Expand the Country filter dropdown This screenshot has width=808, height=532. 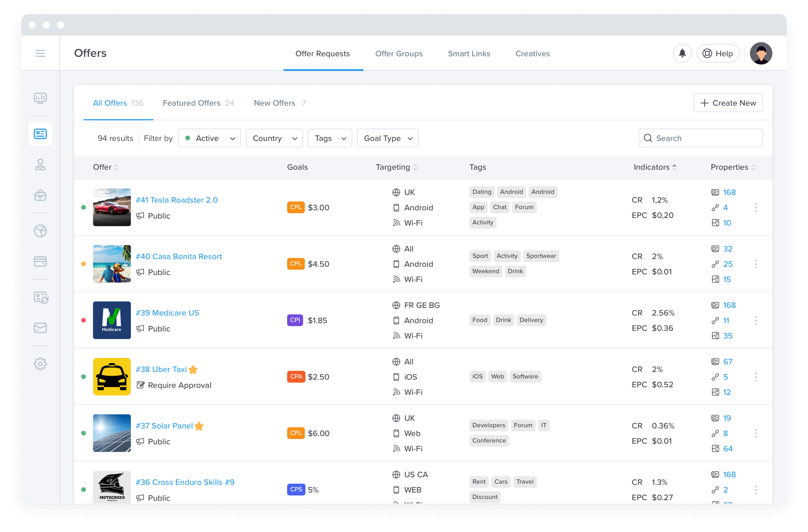point(274,138)
